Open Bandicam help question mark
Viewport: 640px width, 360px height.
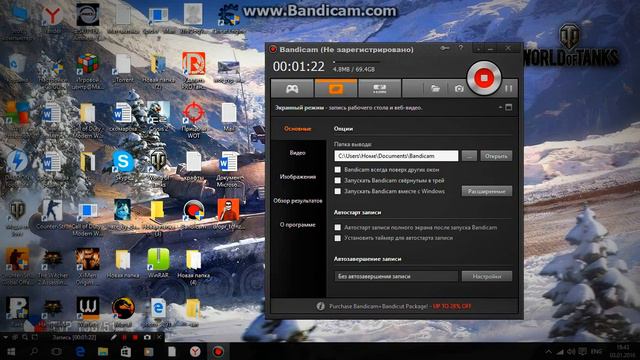pyautogui.click(x=461, y=48)
